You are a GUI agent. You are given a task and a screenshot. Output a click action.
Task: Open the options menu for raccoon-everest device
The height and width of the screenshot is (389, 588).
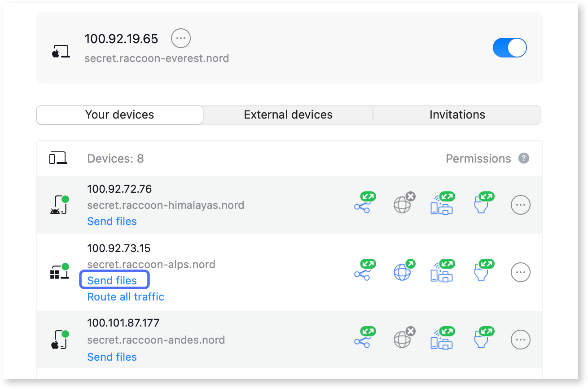180,38
